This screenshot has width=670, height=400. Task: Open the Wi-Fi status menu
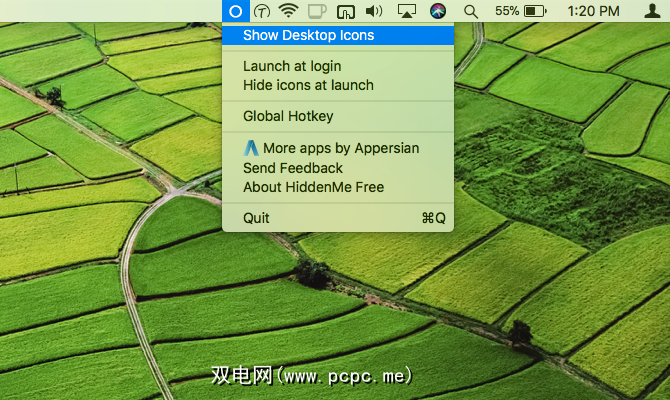click(x=289, y=11)
